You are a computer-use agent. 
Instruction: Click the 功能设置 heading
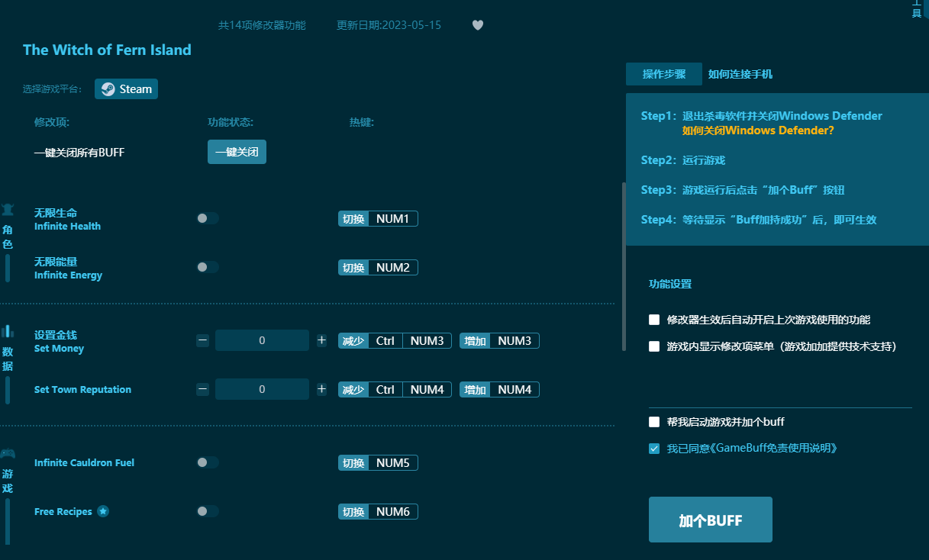coord(670,284)
